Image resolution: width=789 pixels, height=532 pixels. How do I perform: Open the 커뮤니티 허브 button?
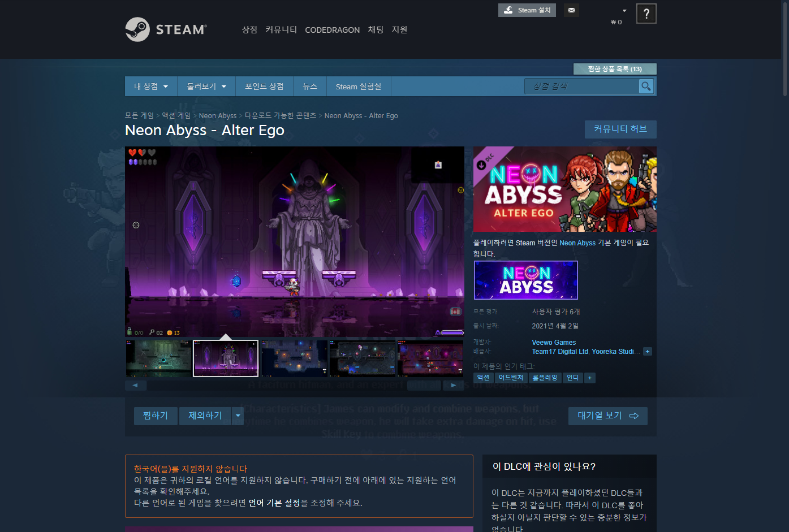click(x=620, y=129)
